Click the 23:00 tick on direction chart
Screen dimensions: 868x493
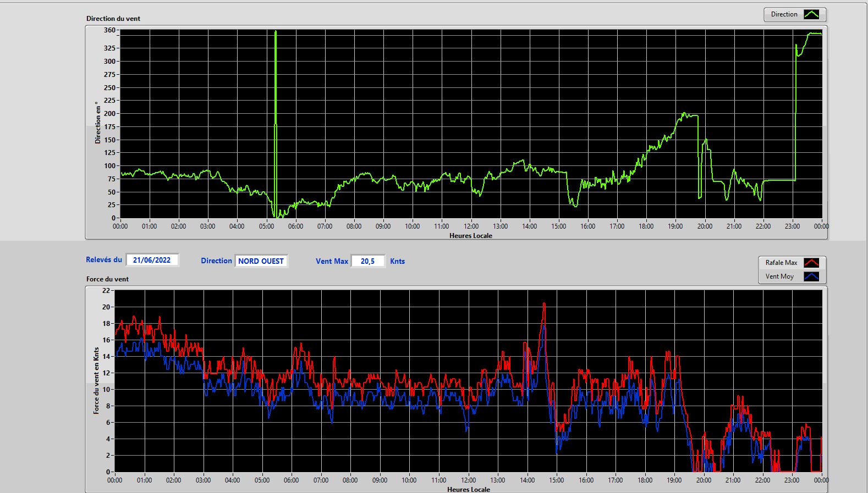point(792,226)
